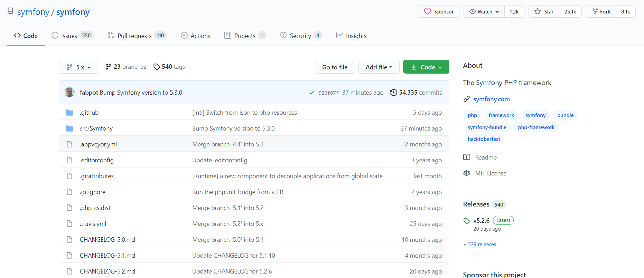Screen dimensions: 644x278
Task: Select the php topic tag
Action: [472, 115]
